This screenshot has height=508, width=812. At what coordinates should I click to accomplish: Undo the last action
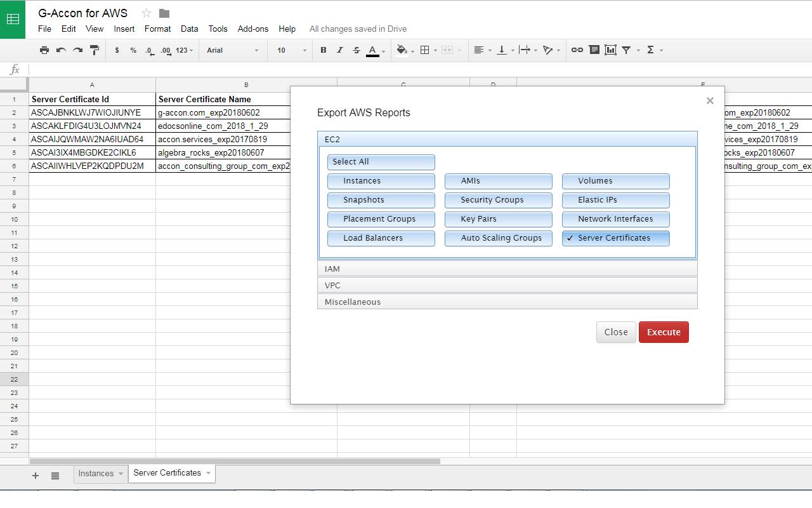tap(61, 50)
